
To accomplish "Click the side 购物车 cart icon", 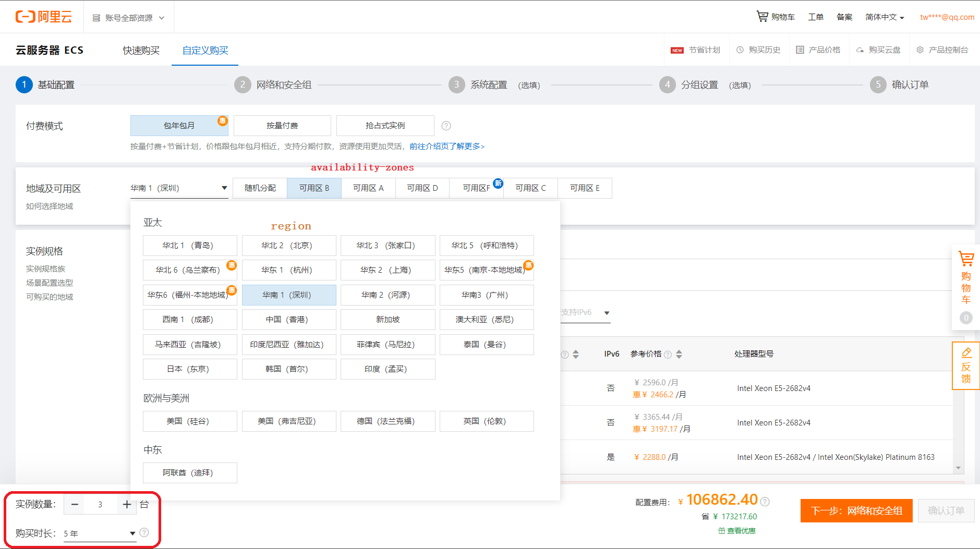I will 966,259.
